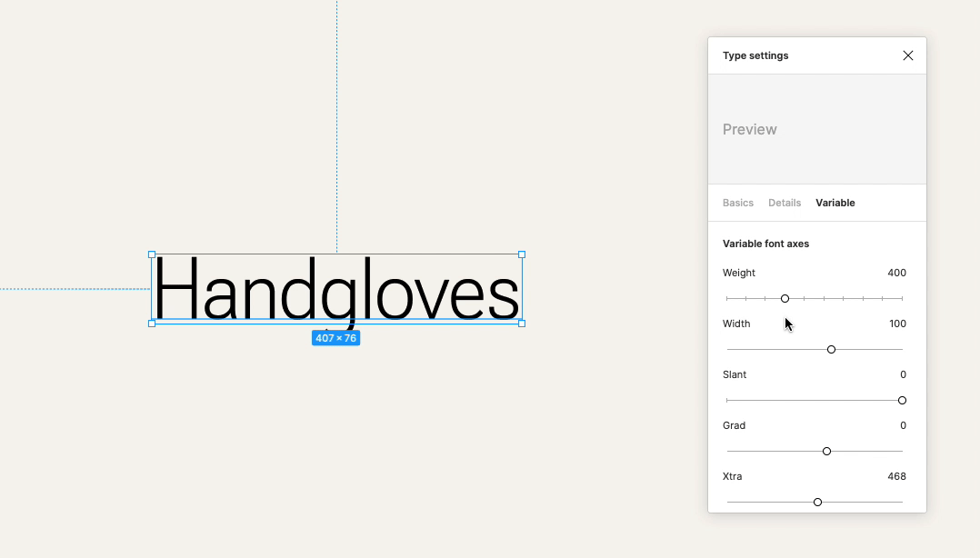
Task: Click the Width slider knob
Action: coord(831,349)
